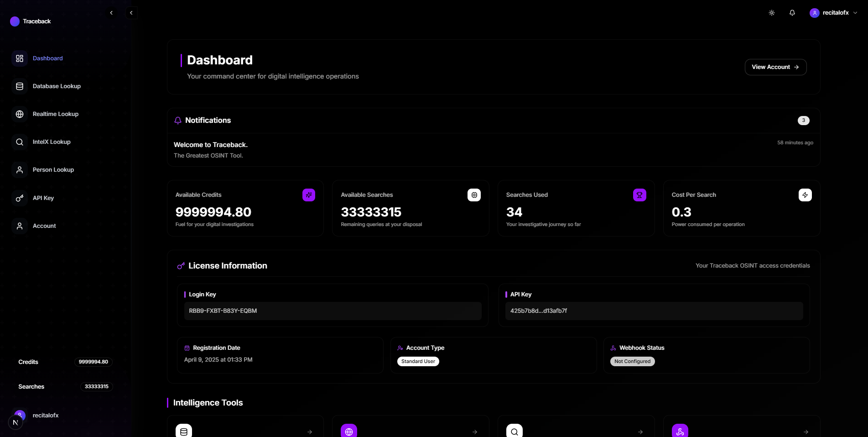Click the Registration Date calendar icon

tap(187, 348)
